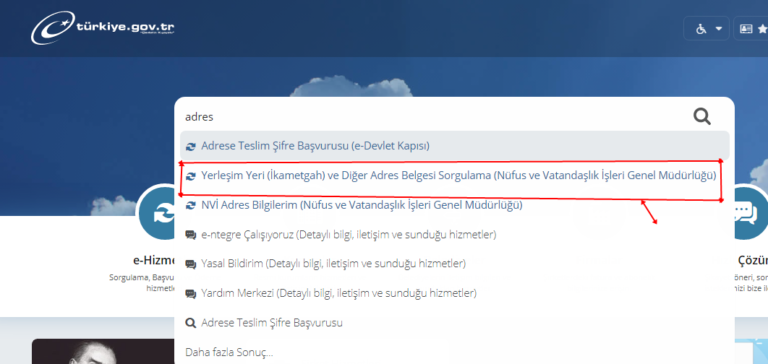Click the icon beside Yasal Bildirim
This screenshot has height=364, width=768.
coord(191,264)
